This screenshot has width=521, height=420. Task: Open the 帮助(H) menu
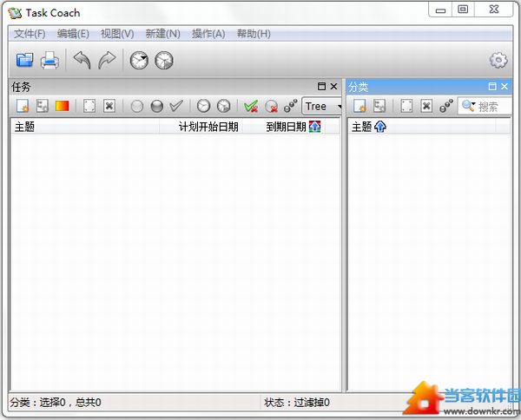[x=254, y=34]
